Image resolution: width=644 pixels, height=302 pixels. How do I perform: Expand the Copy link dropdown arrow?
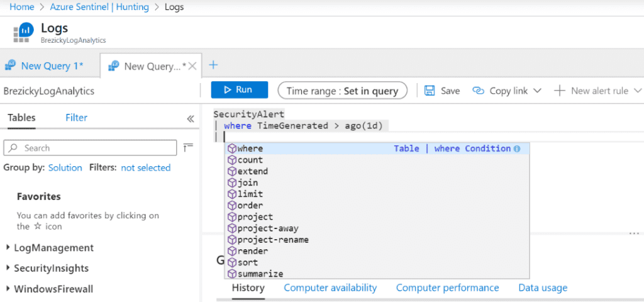pyautogui.click(x=537, y=91)
